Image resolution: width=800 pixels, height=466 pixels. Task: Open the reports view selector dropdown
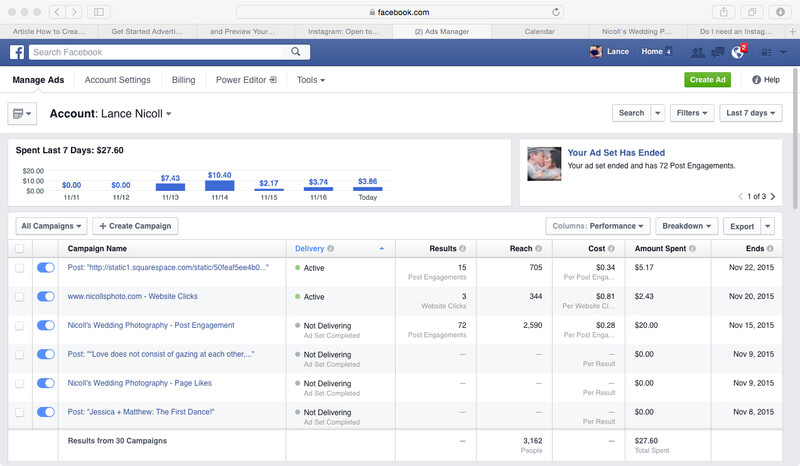(x=22, y=114)
